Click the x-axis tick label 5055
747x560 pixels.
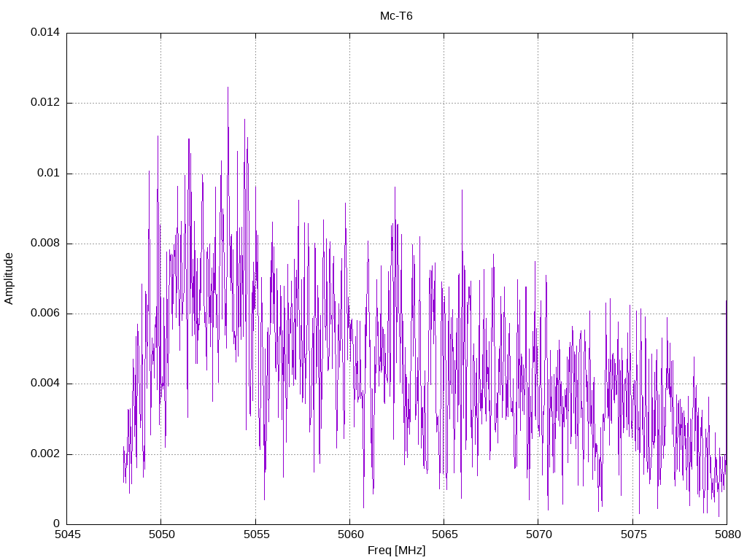coord(256,534)
